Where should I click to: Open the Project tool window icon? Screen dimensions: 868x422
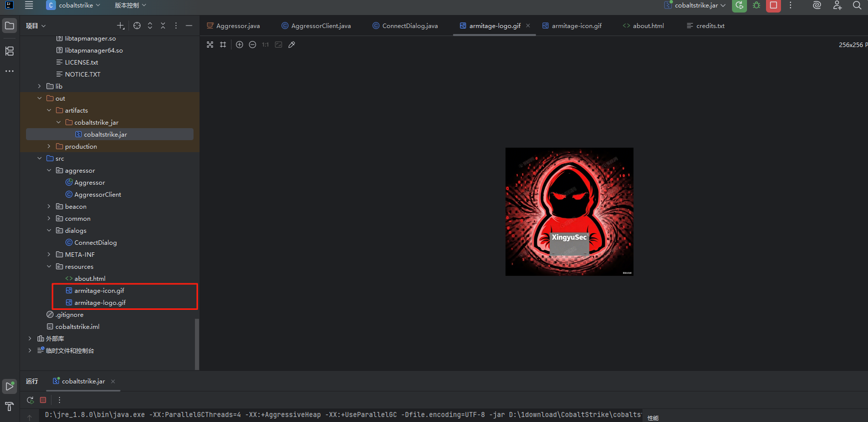tap(9, 26)
